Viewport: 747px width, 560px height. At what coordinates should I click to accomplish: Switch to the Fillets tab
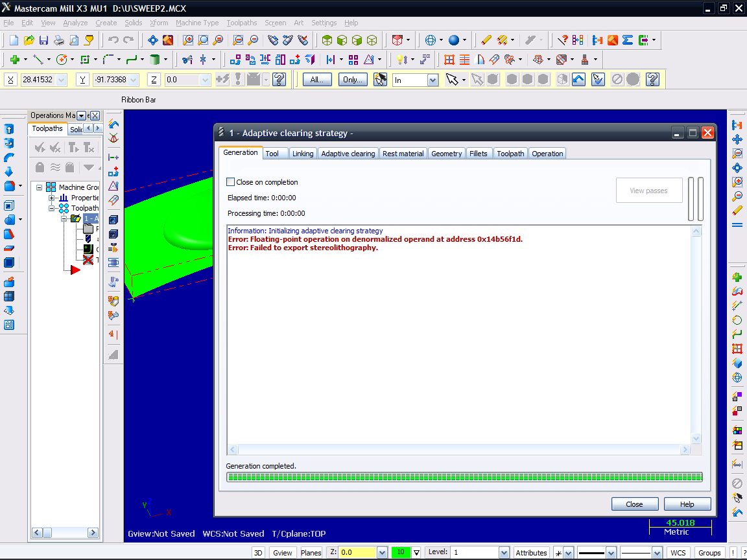479,154
